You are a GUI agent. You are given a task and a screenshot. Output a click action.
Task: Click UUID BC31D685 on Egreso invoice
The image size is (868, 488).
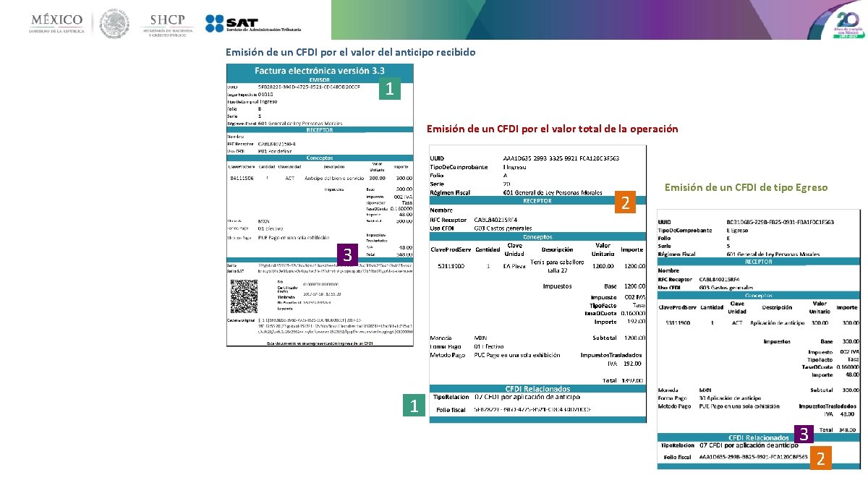[x=780, y=222]
